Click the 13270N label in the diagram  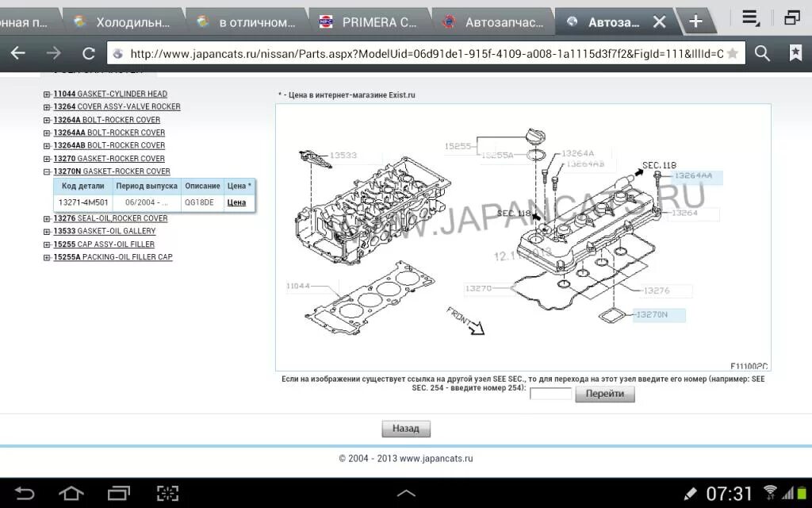tap(659, 314)
